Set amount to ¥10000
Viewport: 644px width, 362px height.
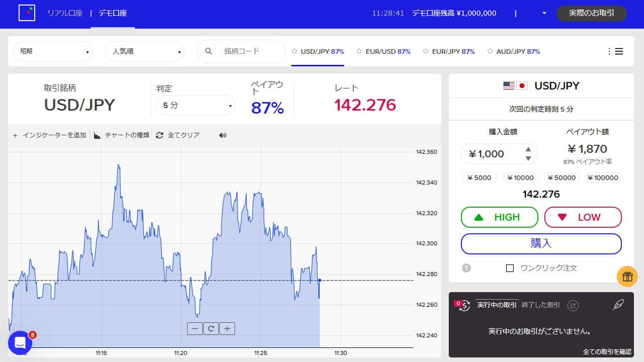[x=521, y=177]
